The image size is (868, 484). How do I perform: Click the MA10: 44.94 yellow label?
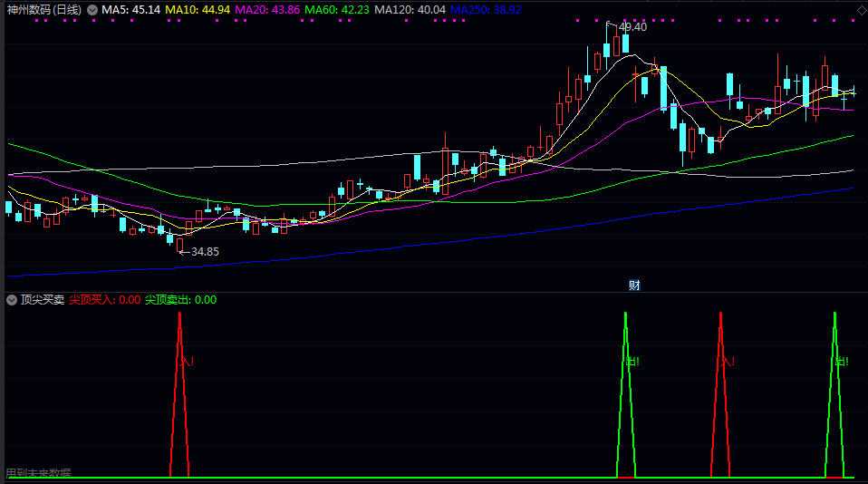tap(198, 10)
